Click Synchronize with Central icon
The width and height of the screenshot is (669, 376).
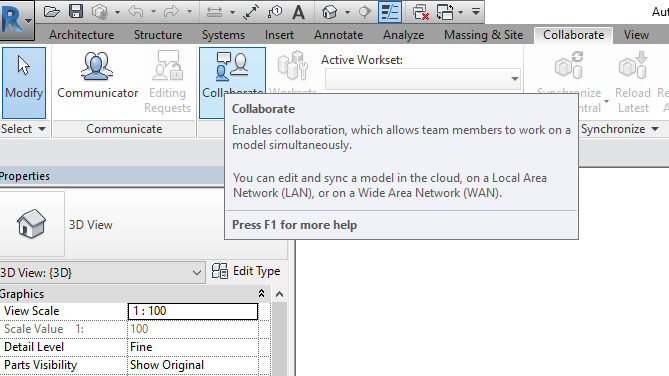[x=569, y=67]
